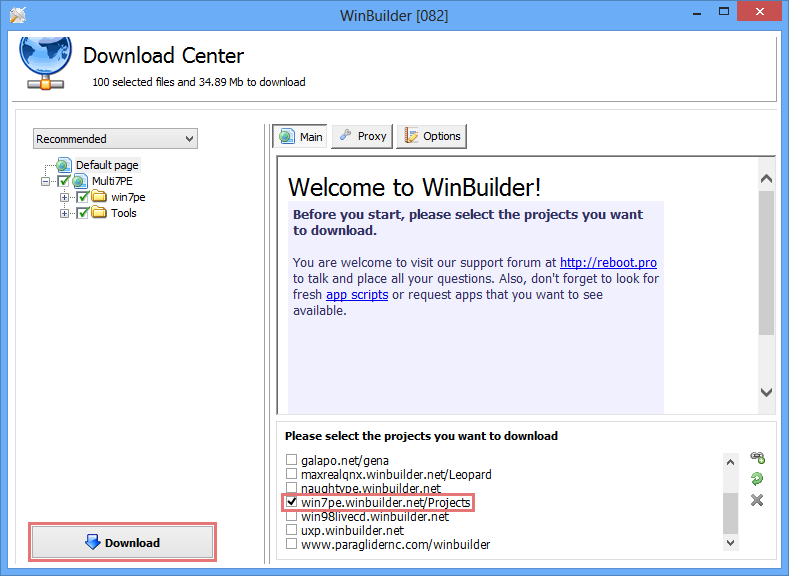
Task: Click the Multi7PE globe icon
Action: 80,181
